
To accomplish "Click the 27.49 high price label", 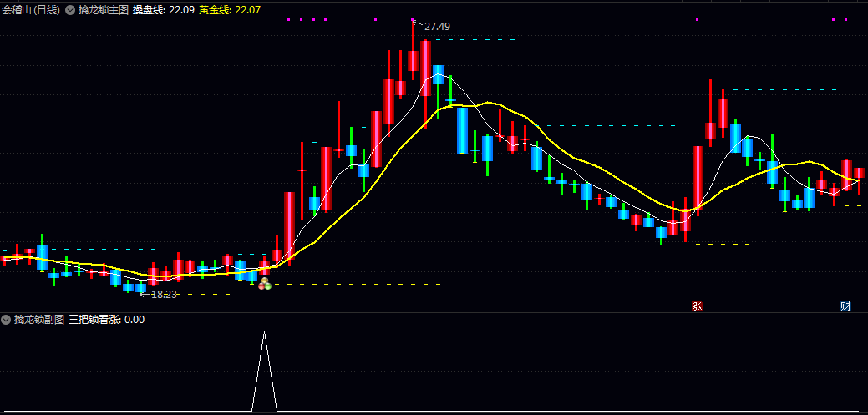I will tap(437, 26).
